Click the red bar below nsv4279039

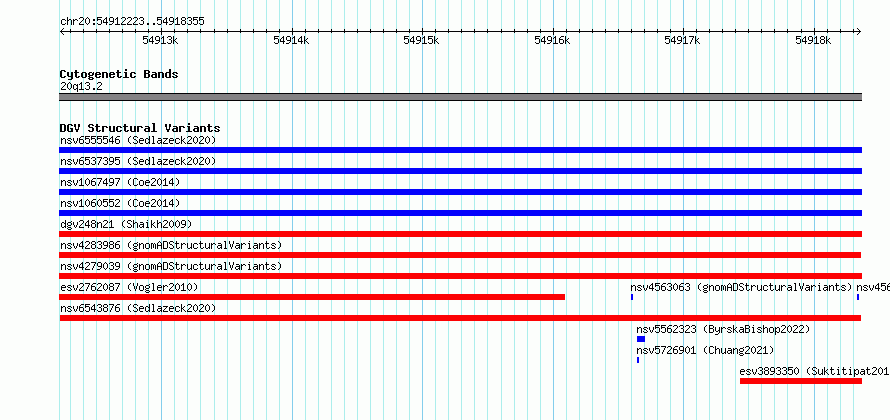460,276
